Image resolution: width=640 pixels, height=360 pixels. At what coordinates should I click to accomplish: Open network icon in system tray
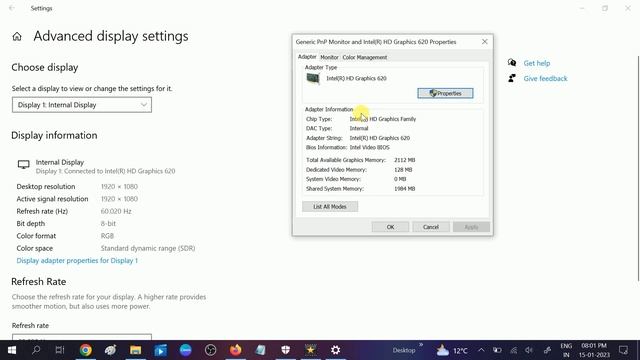click(x=513, y=350)
